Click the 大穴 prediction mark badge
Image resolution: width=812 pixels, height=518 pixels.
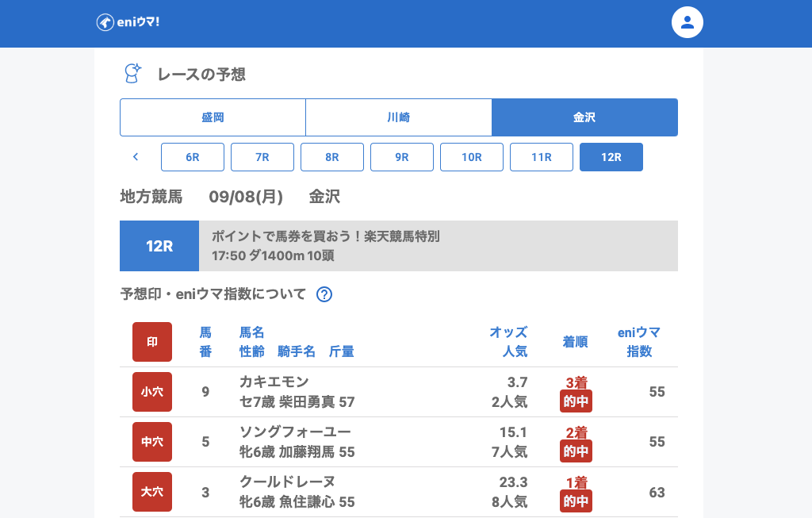point(152,492)
